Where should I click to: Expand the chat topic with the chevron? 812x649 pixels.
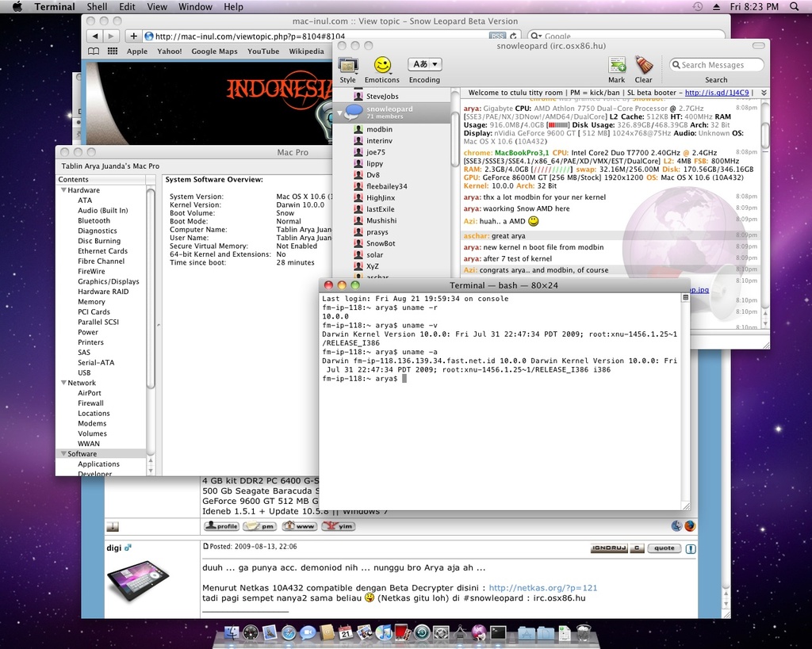(764, 93)
